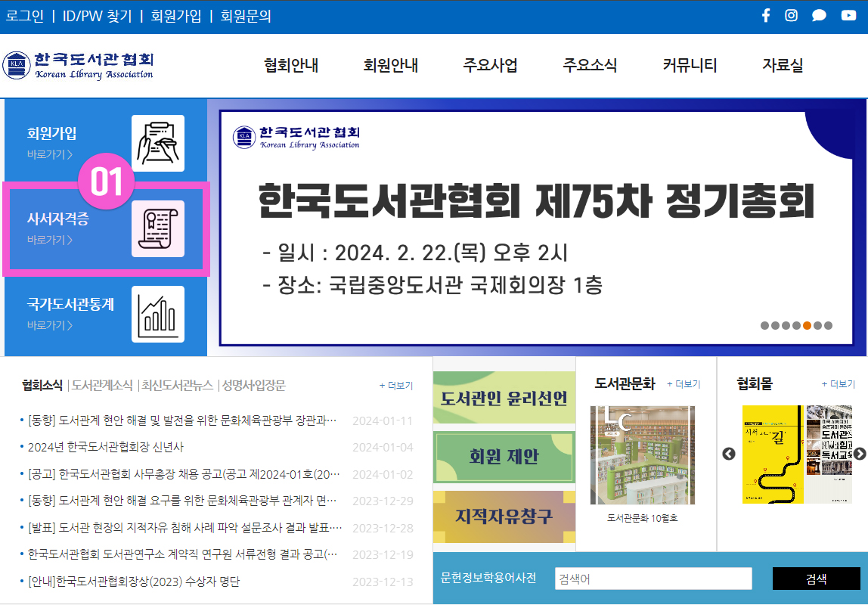Open the 커뮤니티 menu
This screenshot has height=605, width=868.
(x=690, y=65)
